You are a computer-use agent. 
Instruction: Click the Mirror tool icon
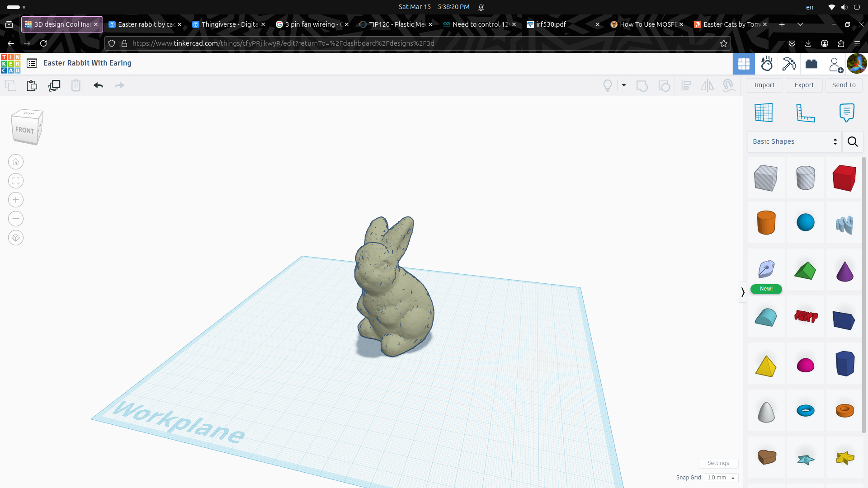point(707,85)
